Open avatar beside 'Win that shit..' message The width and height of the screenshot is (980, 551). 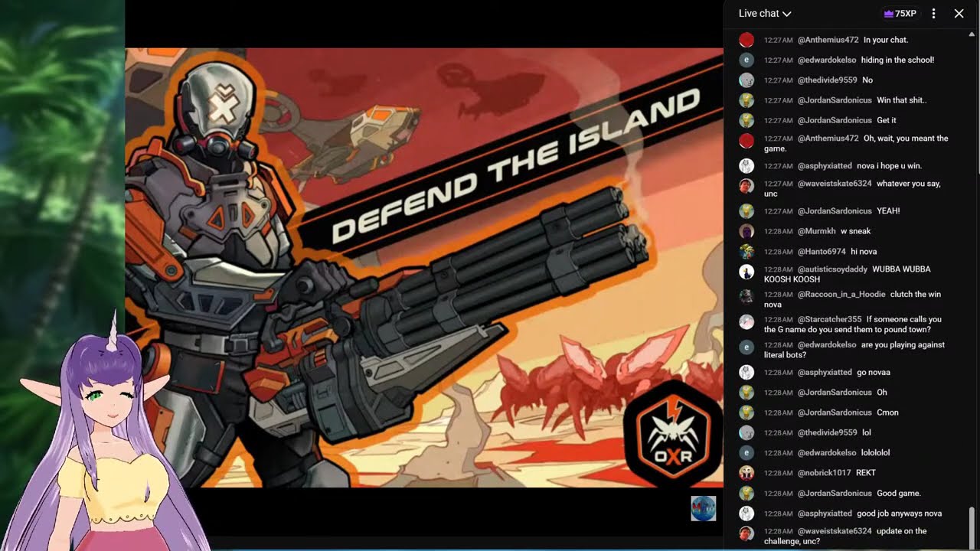[746, 100]
